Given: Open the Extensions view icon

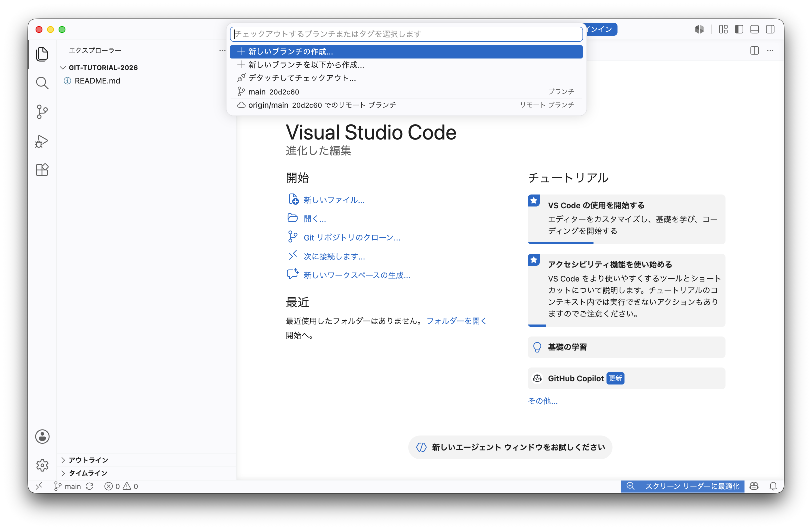Looking at the screenshot, I should 42,169.
